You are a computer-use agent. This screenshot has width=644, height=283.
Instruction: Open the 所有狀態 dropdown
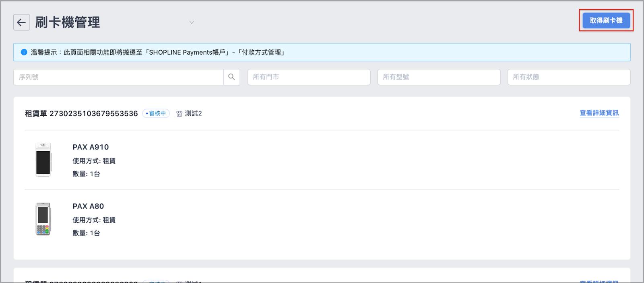point(569,77)
